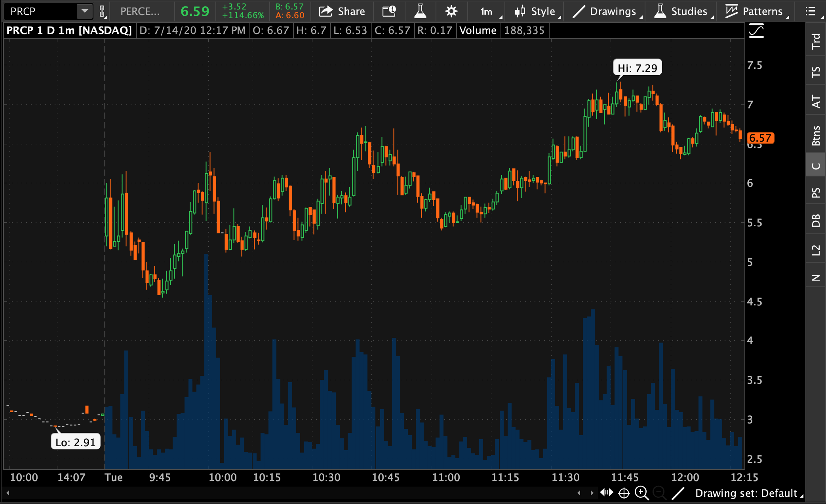Screen dimensions: 826x504
Task: Click the A: 6.60 ask value
Action: [x=290, y=15]
